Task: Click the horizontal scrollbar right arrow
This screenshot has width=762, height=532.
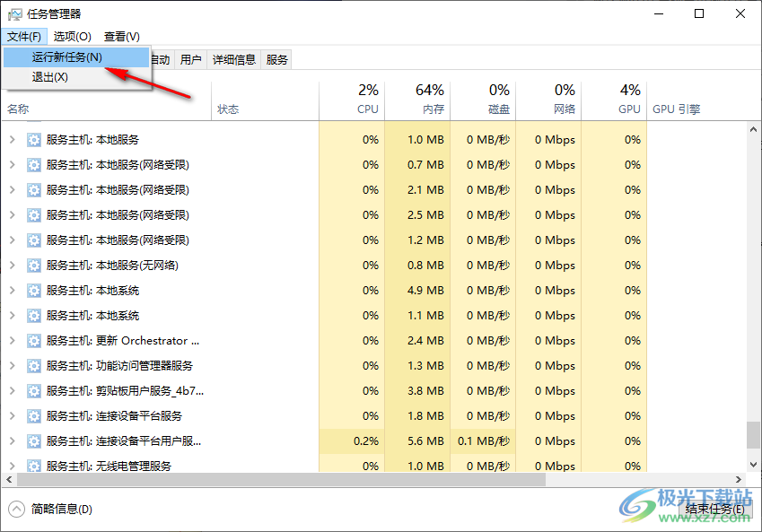Action: point(738,480)
